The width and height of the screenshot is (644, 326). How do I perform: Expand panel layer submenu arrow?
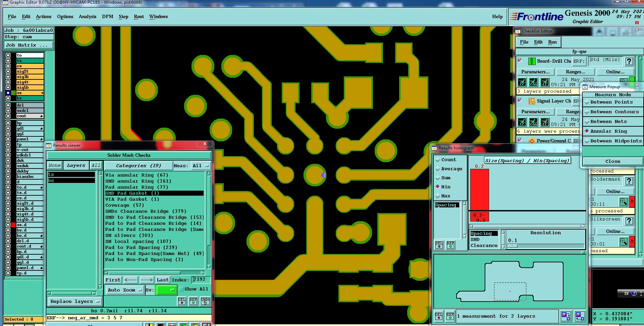[x=42, y=139]
